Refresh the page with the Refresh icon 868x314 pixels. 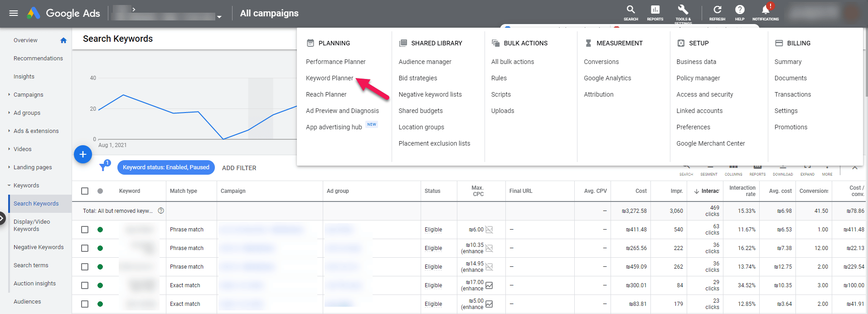click(717, 13)
